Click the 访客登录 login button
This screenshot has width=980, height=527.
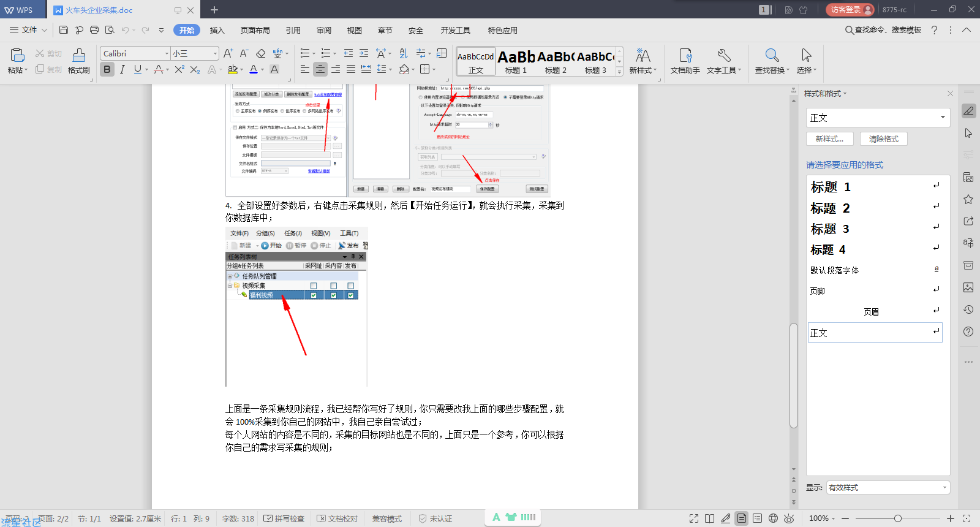[x=850, y=10]
